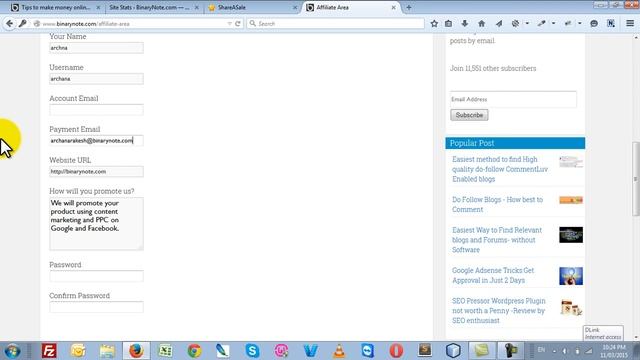Close the ShareASale tab
640x360 pixels.
click(295, 7)
